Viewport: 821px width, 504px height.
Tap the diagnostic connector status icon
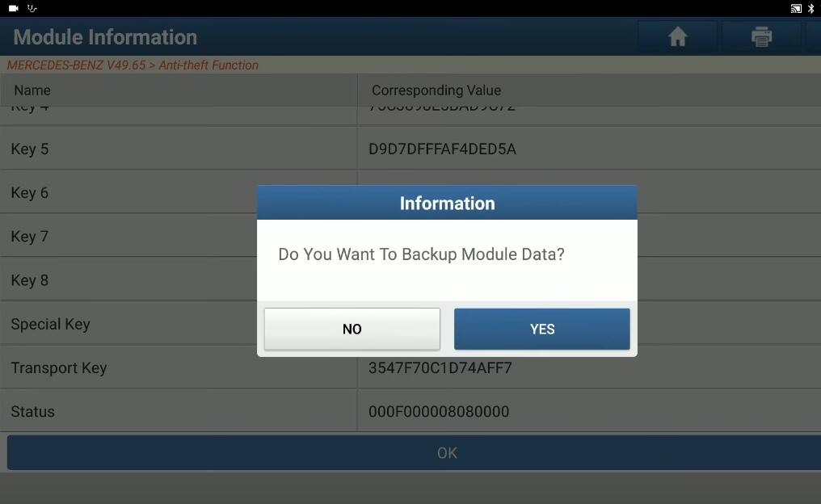(32, 8)
